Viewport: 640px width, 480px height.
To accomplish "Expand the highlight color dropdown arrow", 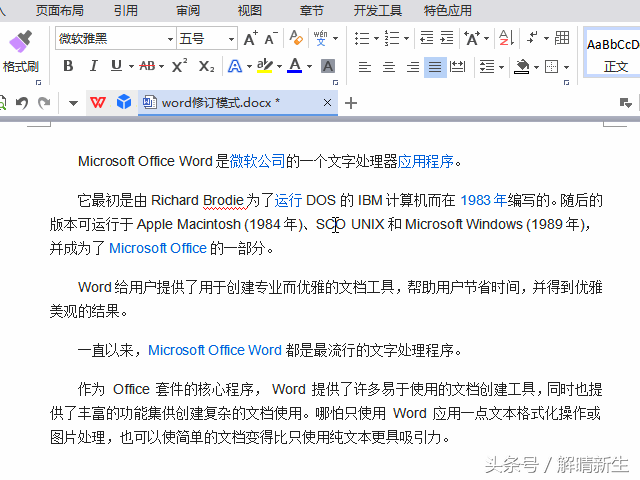I will (279, 67).
